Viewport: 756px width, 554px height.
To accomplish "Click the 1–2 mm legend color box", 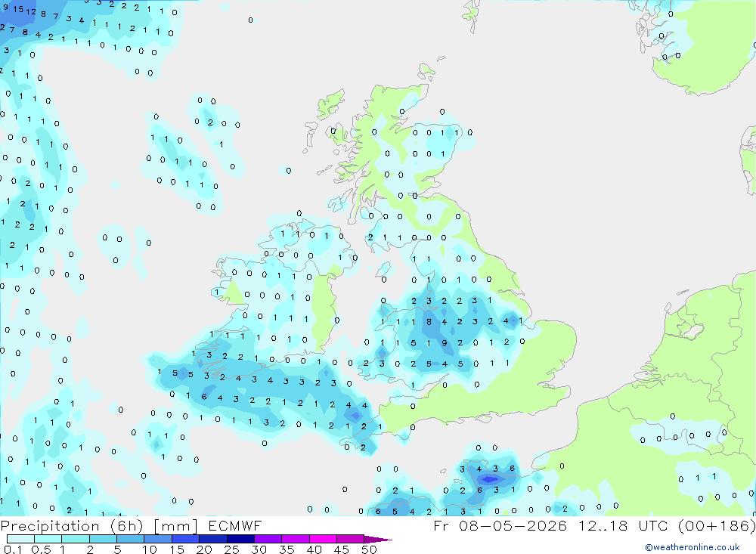I will click(76, 539).
